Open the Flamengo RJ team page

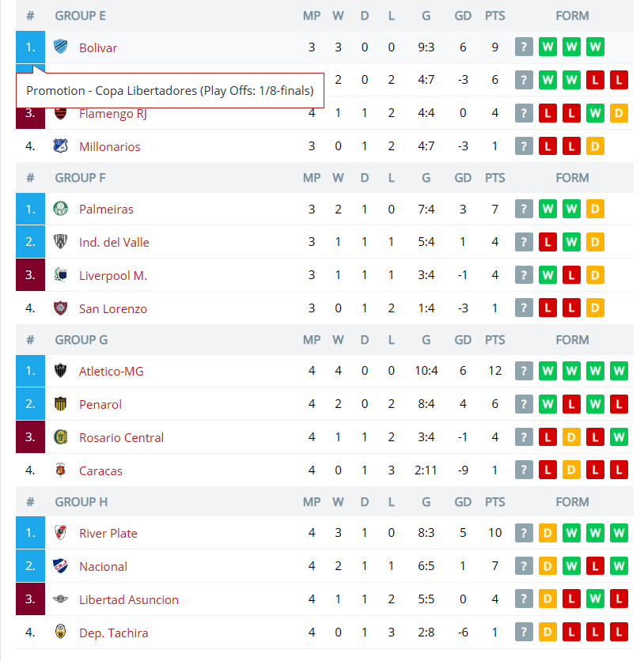(113, 114)
